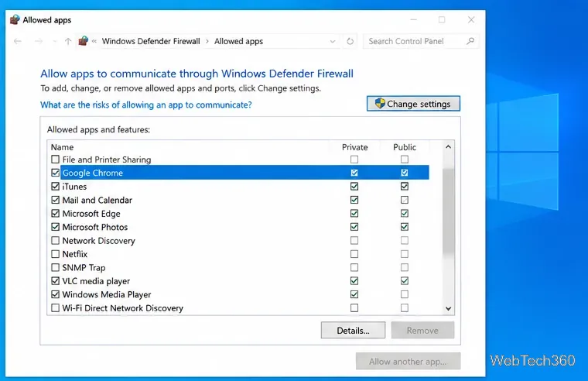Maximize the Allowed apps window
The height and width of the screenshot is (381, 588).
(x=442, y=19)
